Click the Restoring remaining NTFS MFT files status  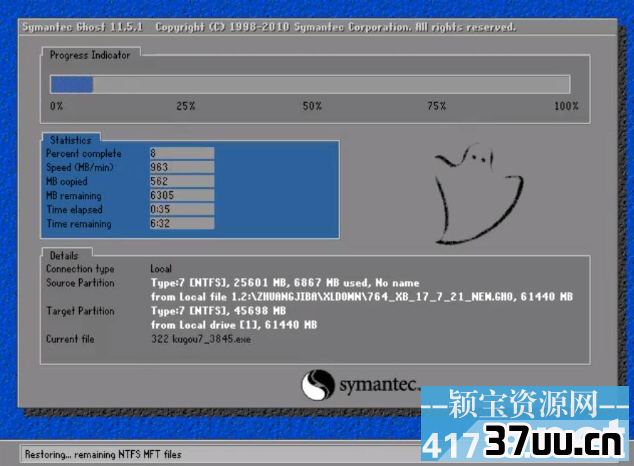(103, 455)
